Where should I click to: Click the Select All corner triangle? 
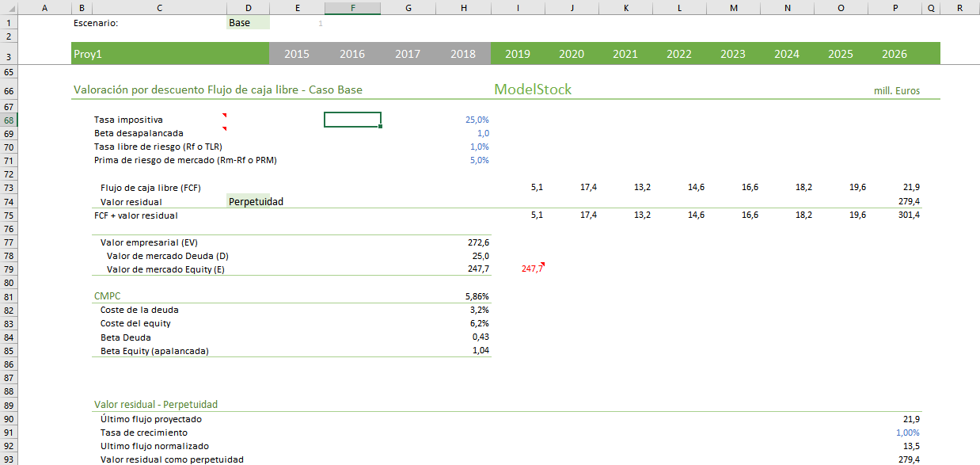point(8,8)
